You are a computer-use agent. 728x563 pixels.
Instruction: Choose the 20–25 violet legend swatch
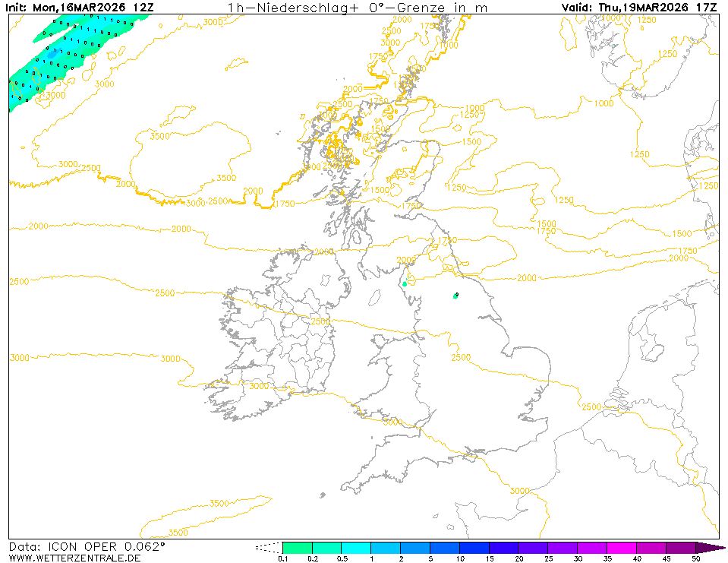click(x=534, y=547)
